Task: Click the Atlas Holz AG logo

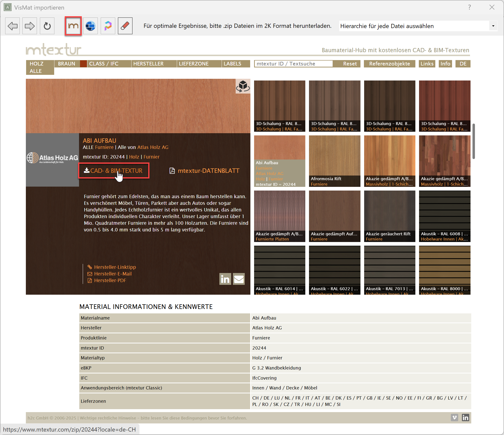Action: tap(52, 158)
